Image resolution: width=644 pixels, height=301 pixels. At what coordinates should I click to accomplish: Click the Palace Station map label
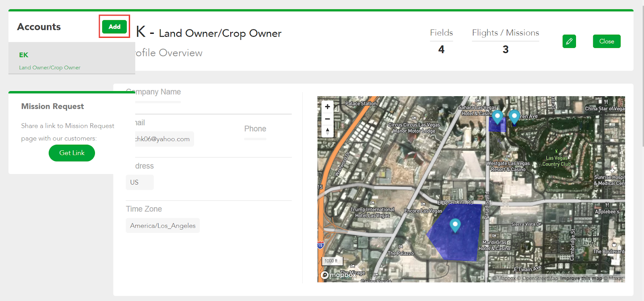tap(361, 104)
